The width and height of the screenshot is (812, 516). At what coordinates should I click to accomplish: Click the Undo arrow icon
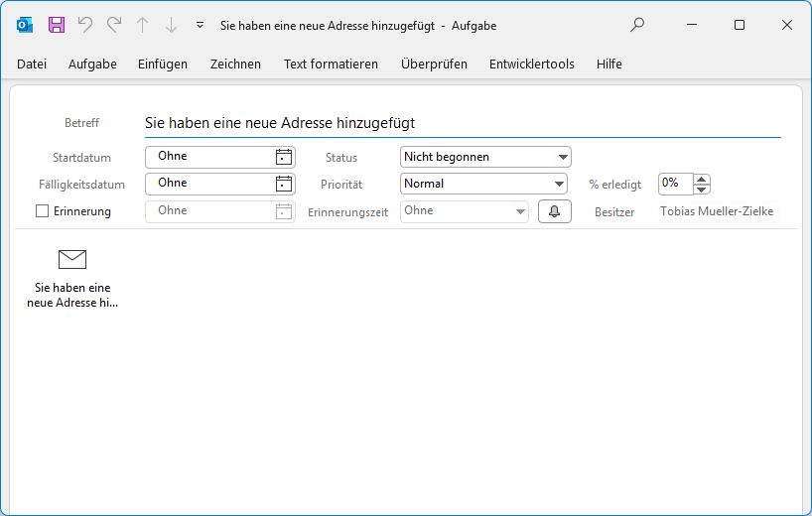(85, 25)
